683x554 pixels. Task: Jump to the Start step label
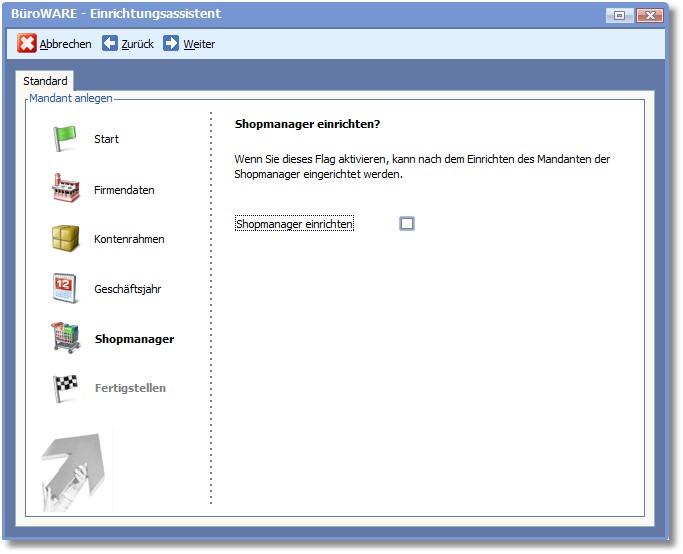106,139
